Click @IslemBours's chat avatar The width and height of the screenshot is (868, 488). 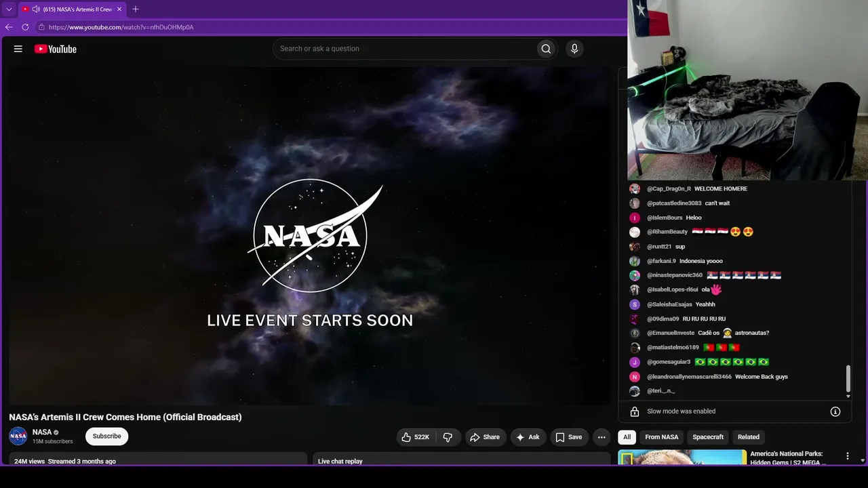(x=635, y=218)
